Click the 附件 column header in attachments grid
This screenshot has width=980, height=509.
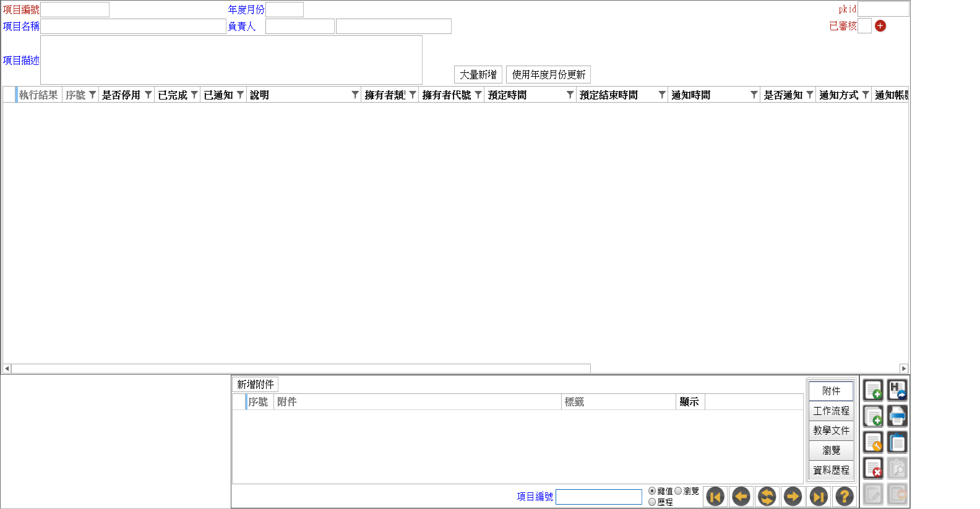point(418,401)
